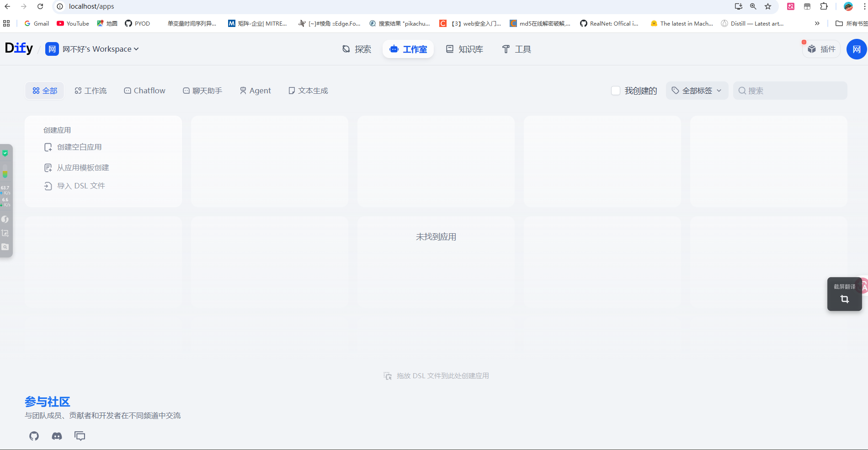
Task: Filter apps by Agent
Action: (256, 91)
